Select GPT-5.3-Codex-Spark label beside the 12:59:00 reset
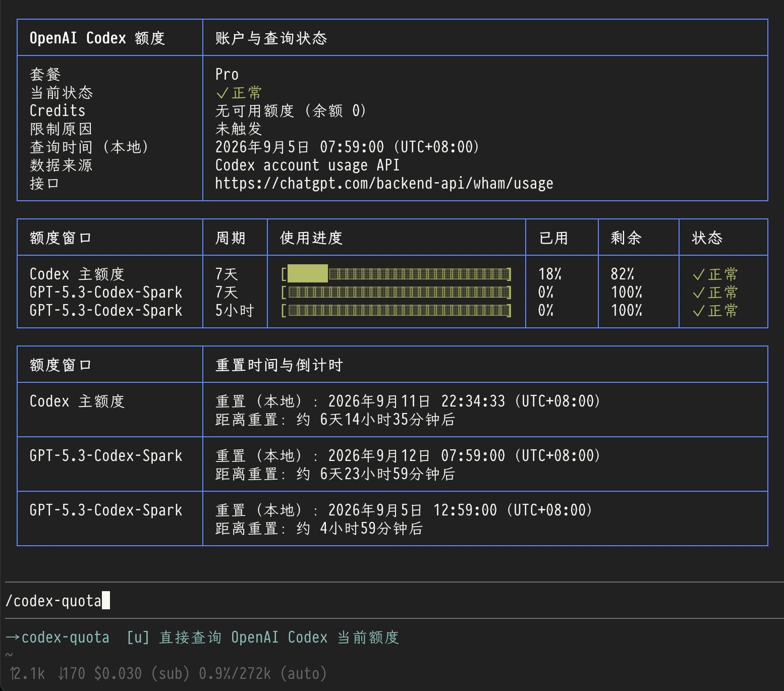Screen dimensions: 784x691 tap(106, 510)
